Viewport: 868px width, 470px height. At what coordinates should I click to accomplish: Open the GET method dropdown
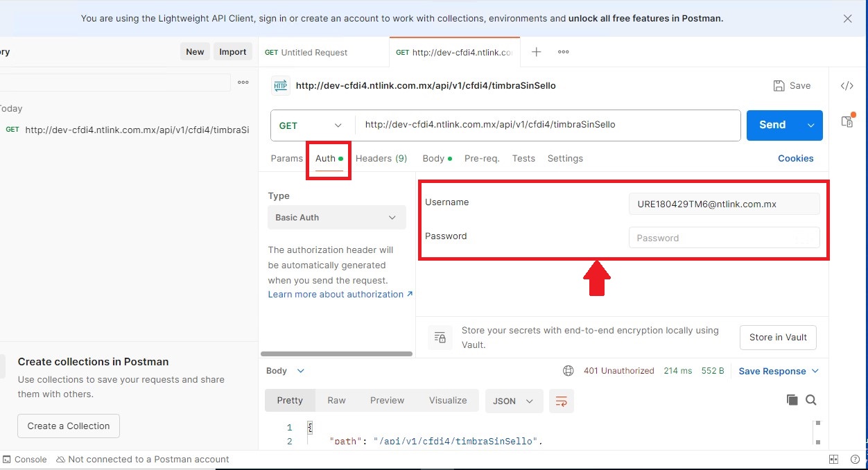(311, 125)
